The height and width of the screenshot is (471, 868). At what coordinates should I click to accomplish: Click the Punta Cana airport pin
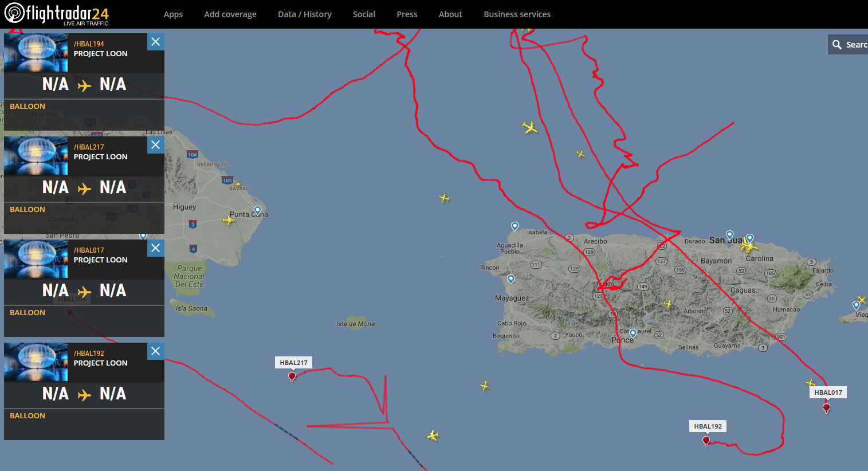(x=258, y=210)
